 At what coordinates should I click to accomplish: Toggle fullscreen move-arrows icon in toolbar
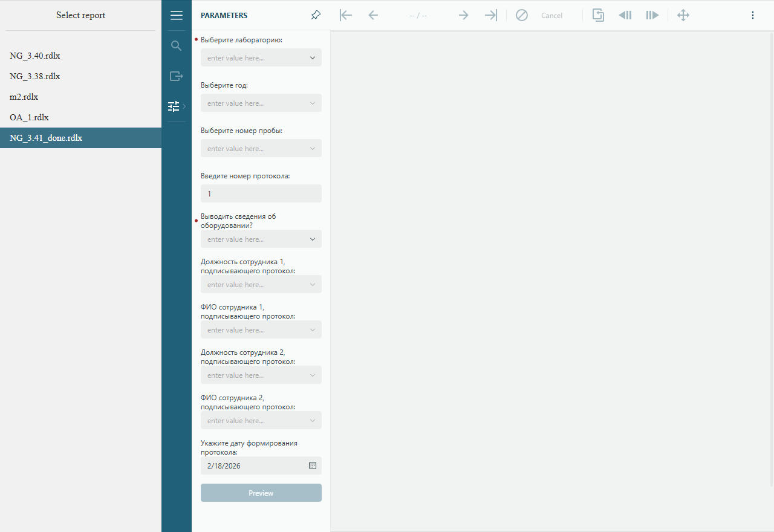[x=683, y=16]
